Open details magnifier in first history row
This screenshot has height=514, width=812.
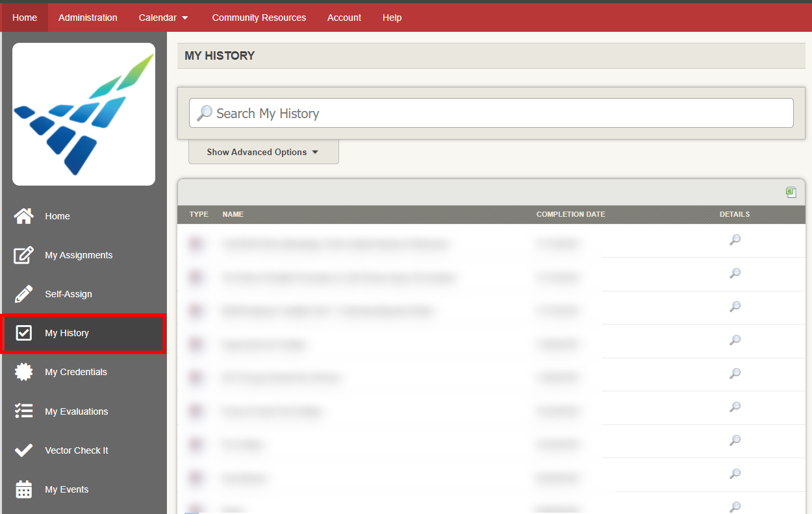click(735, 240)
